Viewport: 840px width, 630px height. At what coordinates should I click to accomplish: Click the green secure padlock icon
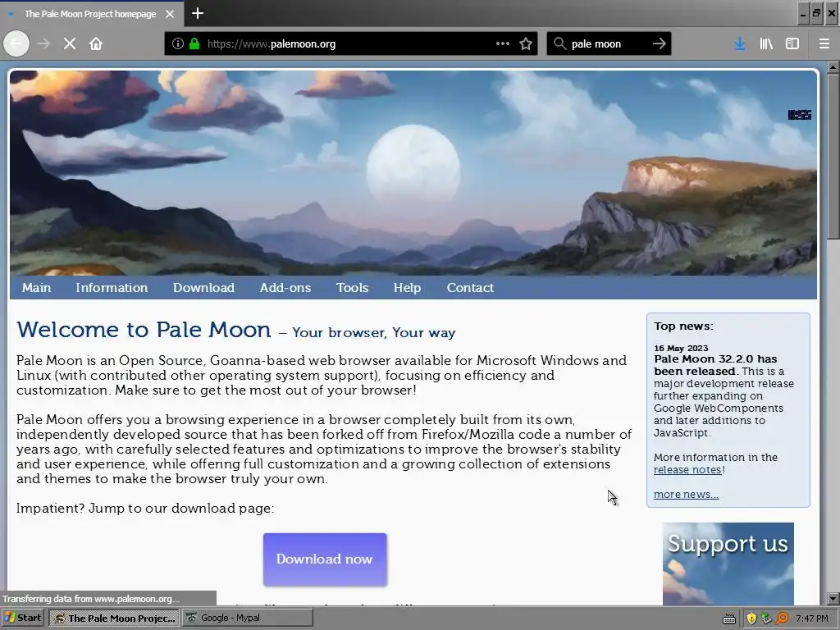tap(194, 44)
